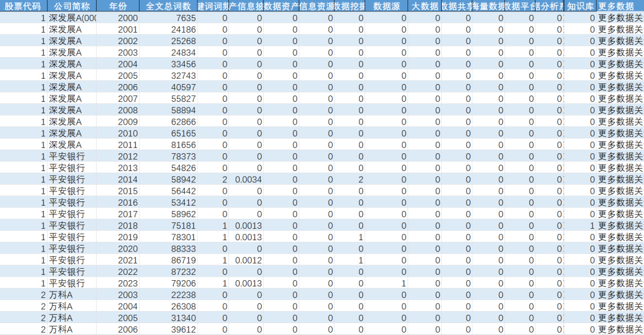
Task: Select the value 81656
Action: point(168,145)
